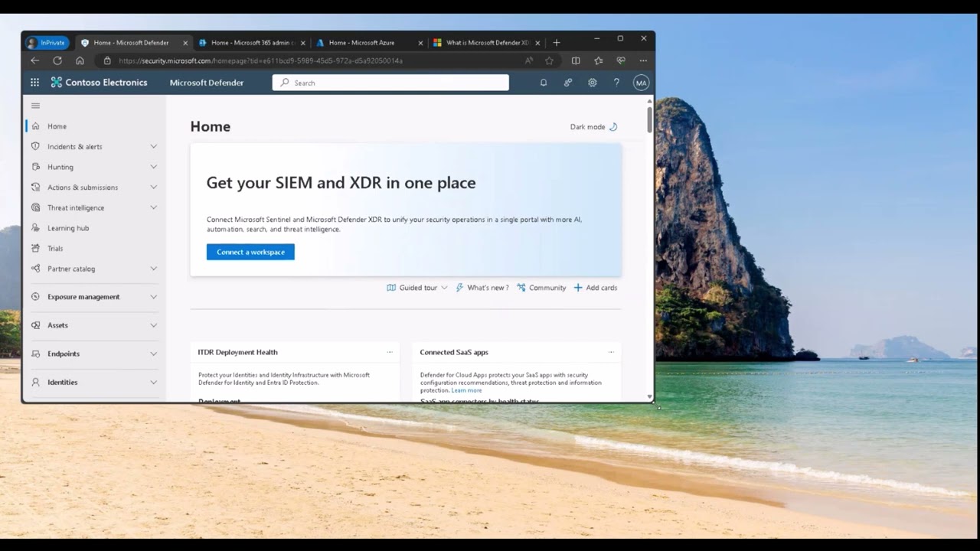This screenshot has height=551, width=980.
Task: Open What's new link
Action: pos(482,288)
